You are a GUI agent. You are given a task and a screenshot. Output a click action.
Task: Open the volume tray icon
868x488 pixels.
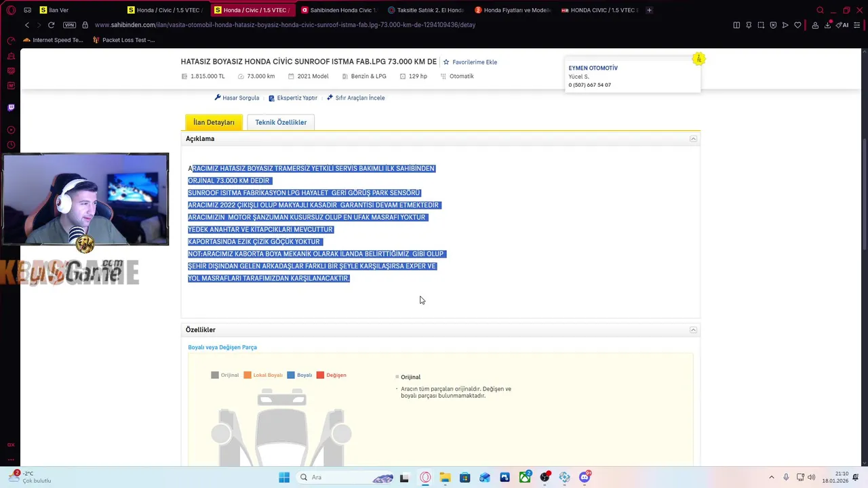812,477
